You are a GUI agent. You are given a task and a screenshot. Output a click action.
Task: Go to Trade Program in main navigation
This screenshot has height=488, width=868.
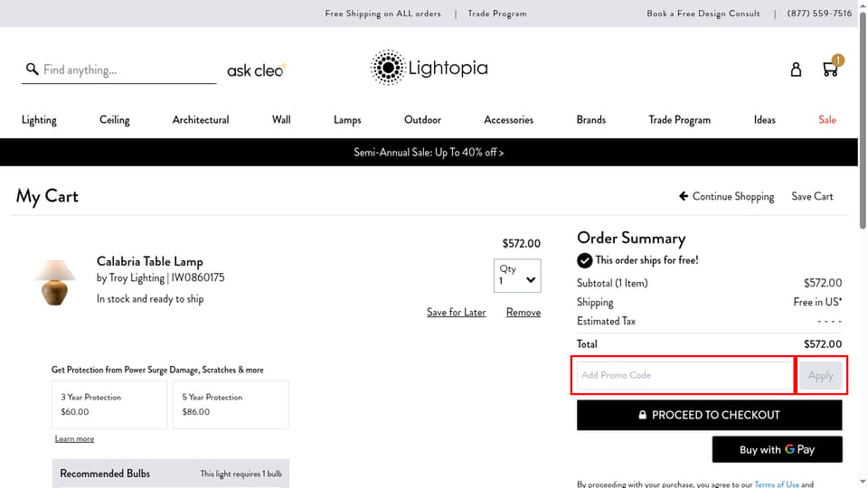tap(680, 120)
